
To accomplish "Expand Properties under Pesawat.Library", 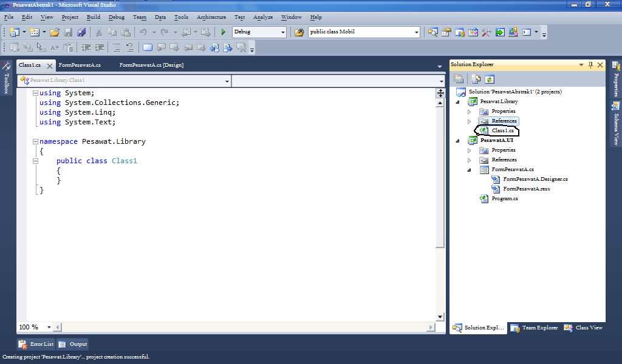I will point(470,112).
